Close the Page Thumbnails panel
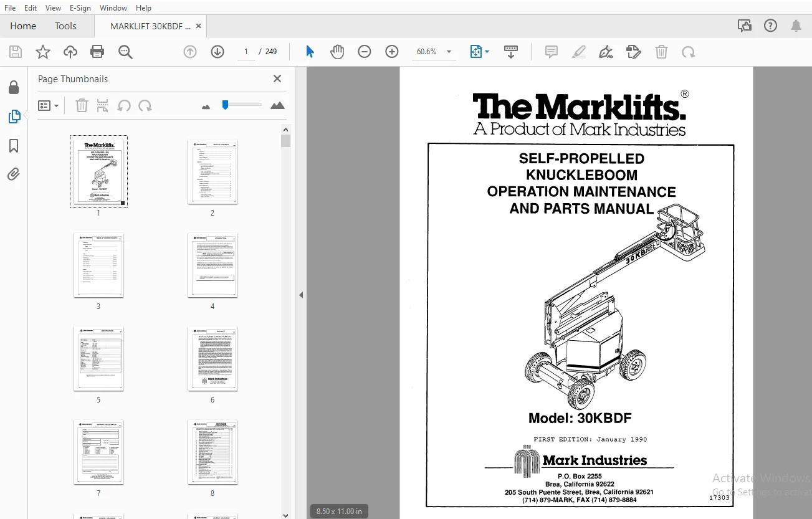Screen dimensions: 812x519 point(277,79)
